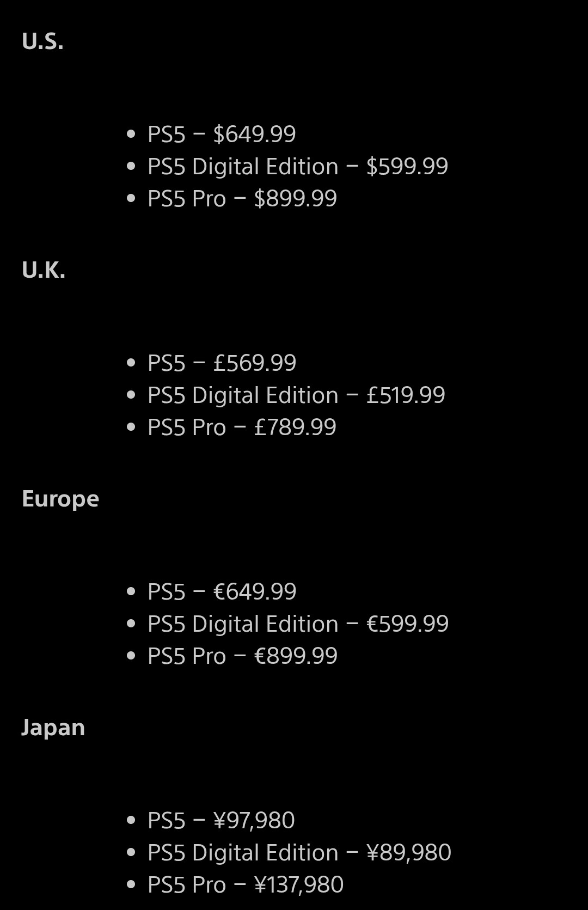The width and height of the screenshot is (588, 910).
Task: Click PS5 Digital Edition £519.99 entry
Action: [296, 395]
